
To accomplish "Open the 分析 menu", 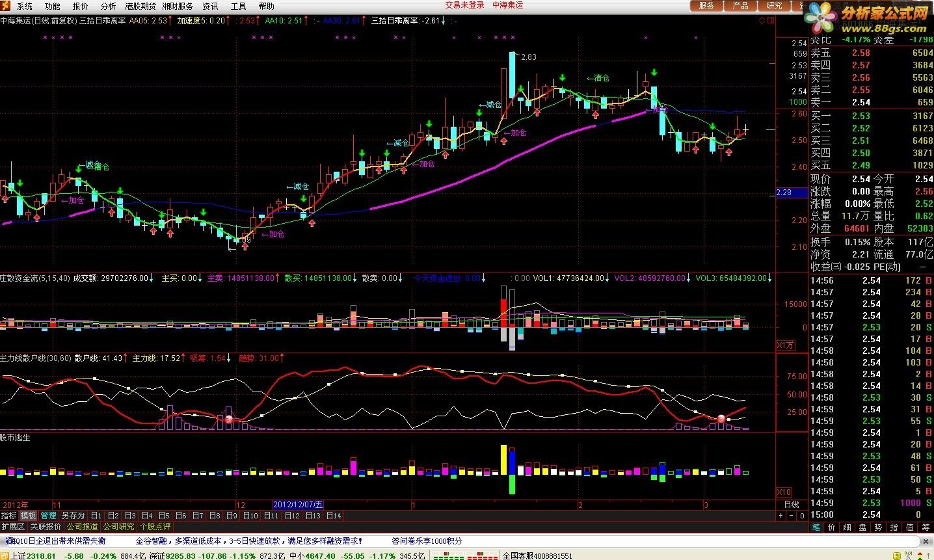I will [x=108, y=6].
